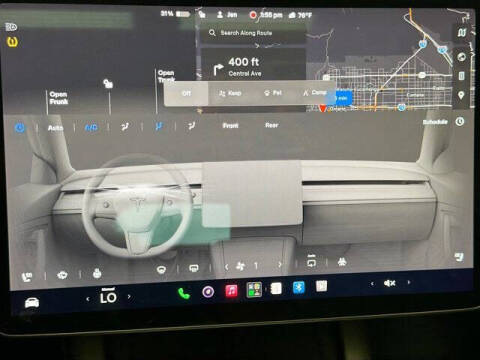Viewport: 480px width, 360px height.
Task: Enable Auto climate mode
Action: click(x=55, y=128)
